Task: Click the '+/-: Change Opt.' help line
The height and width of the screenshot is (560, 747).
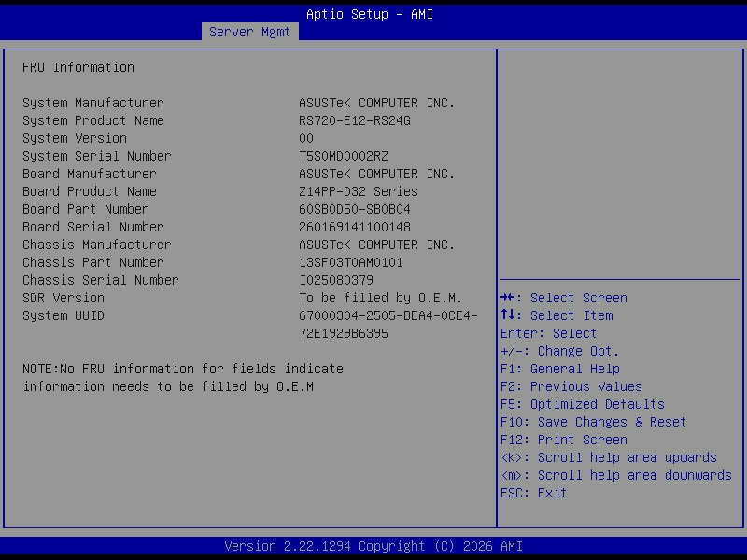Action: coord(559,351)
